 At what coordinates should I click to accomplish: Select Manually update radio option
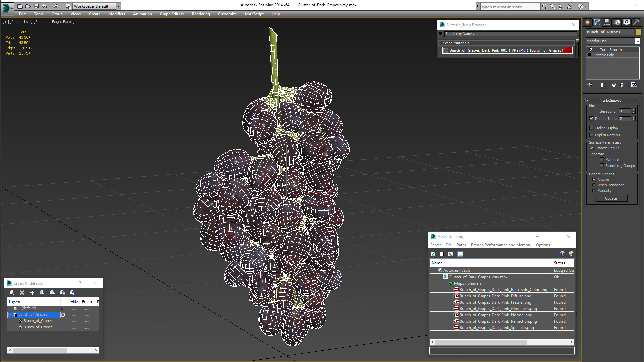(594, 191)
